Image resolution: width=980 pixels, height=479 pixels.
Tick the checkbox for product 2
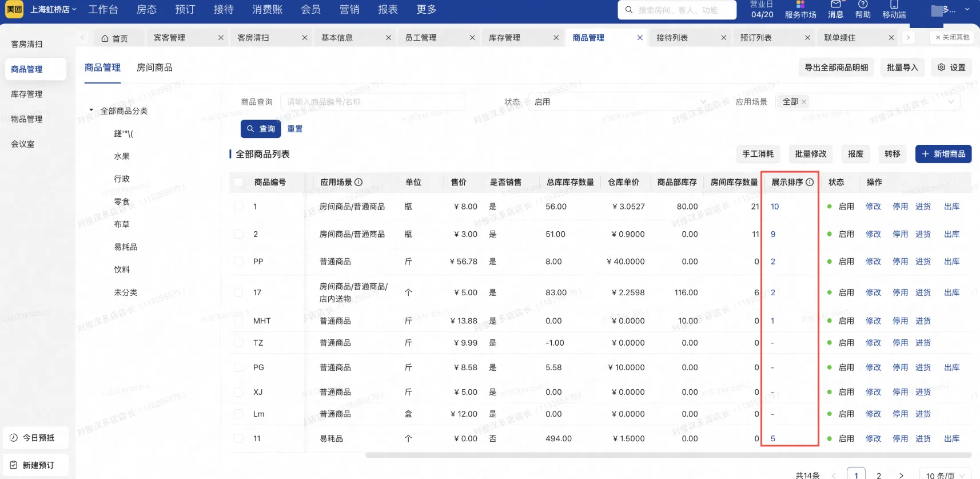click(x=238, y=234)
